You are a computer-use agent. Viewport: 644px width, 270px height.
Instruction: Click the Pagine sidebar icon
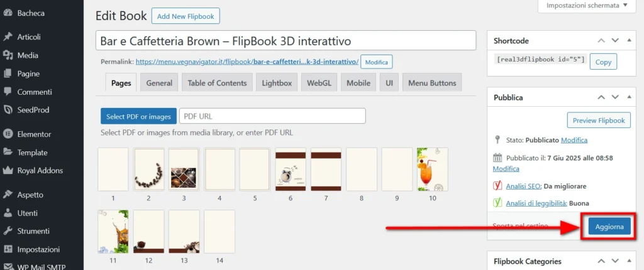click(x=8, y=73)
